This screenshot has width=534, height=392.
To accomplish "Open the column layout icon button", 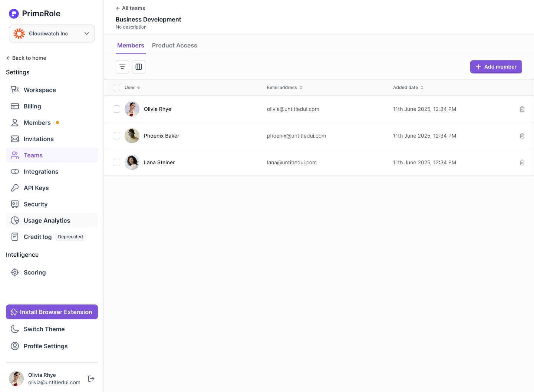I will 139,67.
